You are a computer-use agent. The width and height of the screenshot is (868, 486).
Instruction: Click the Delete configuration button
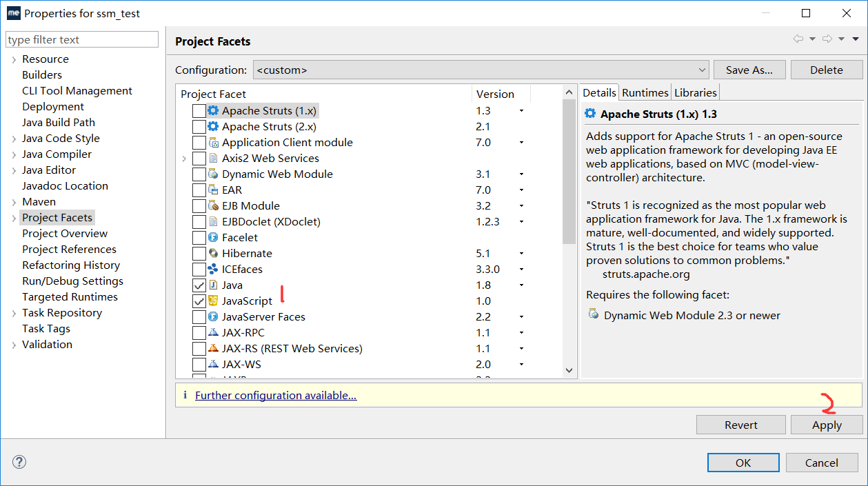[827, 70]
